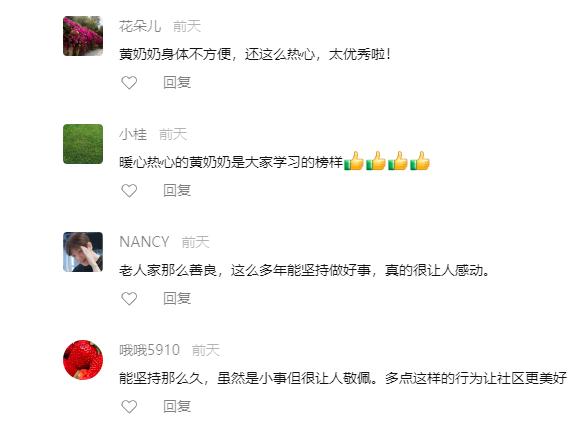Visit the profile of username 小桂

[x=133, y=134]
